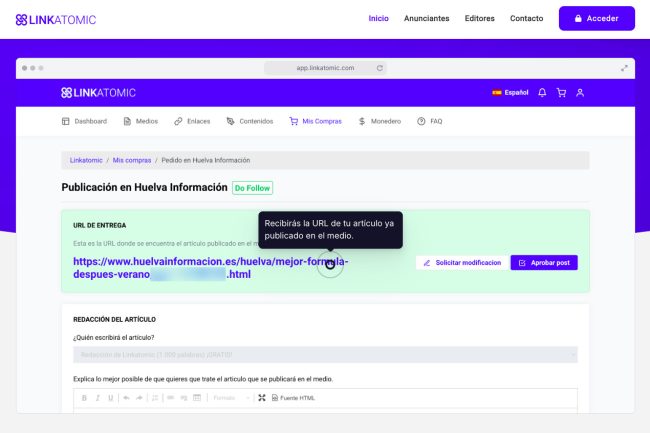Click the maximize editor icon

262,398
